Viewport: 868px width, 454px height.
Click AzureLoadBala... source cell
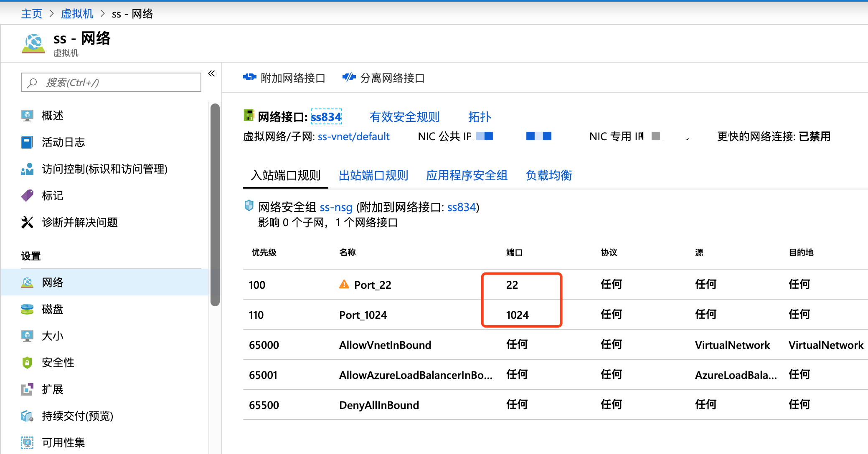click(736, 375)
